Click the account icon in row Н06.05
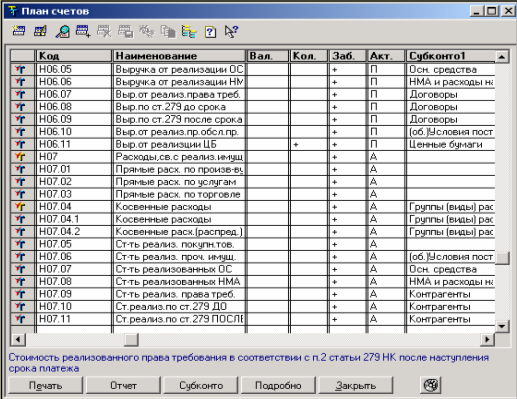The width and height of the screenshot is (517, 399). click(20, 69)
